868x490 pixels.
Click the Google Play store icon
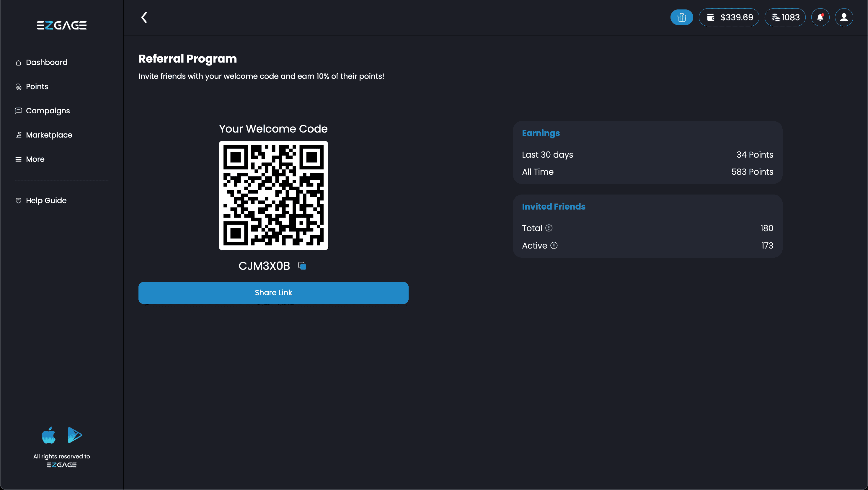coord(74,435)
